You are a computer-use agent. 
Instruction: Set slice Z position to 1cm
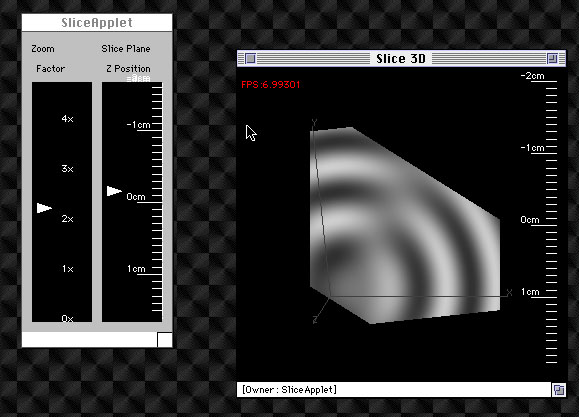click(x=136, y=269)
